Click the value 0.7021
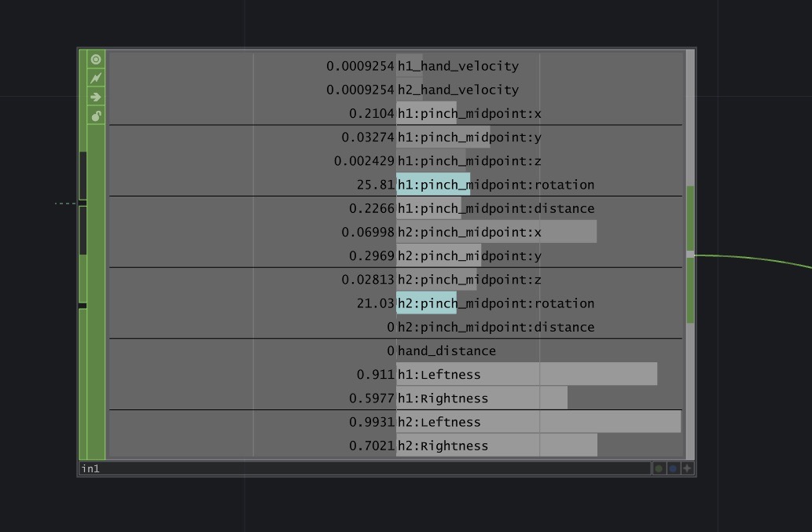This screenshot has width=812, height=532. coord(372,446)
